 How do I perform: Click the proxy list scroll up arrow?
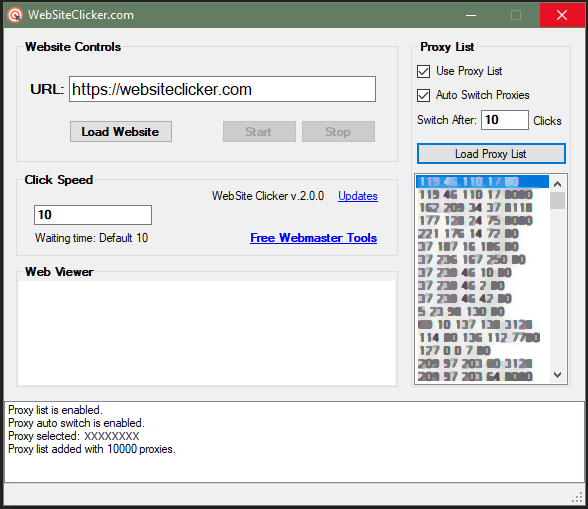point(557,184)
